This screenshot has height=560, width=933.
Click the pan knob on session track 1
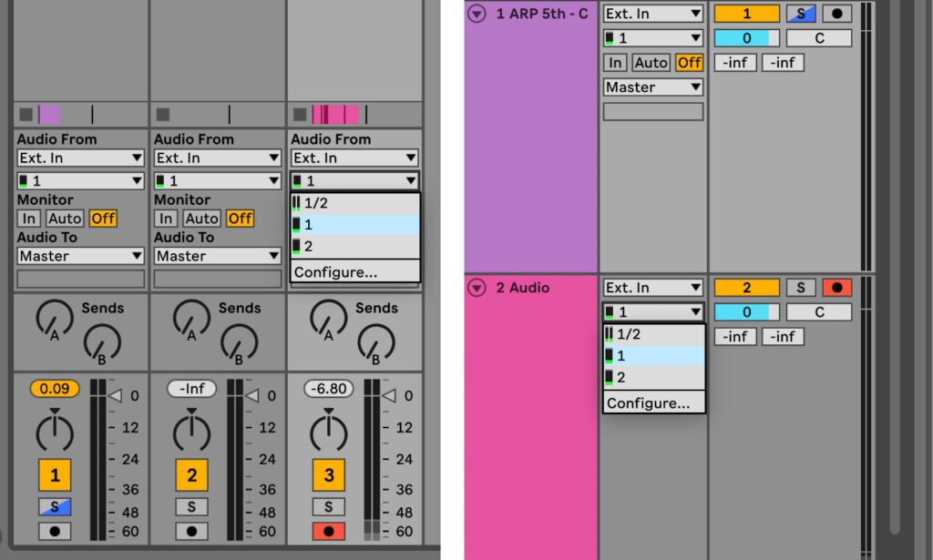[55, 433]
